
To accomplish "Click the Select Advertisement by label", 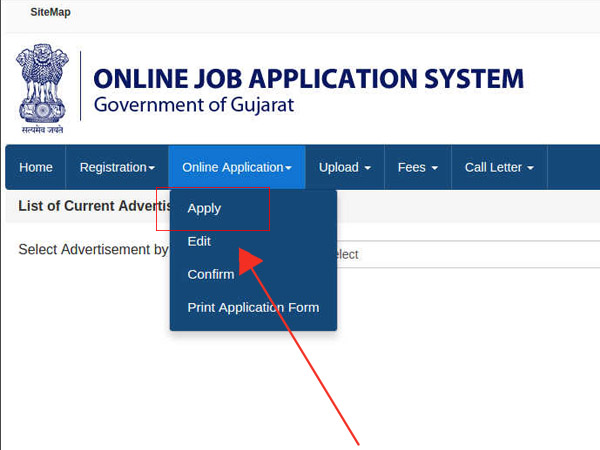I will coord(93,249).
